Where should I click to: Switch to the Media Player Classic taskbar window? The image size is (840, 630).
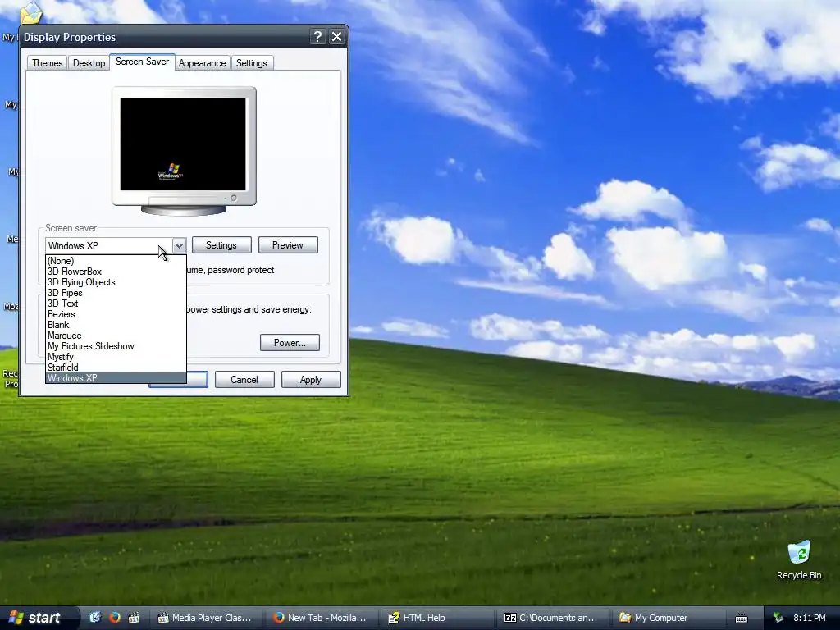[x=205, y=618]
